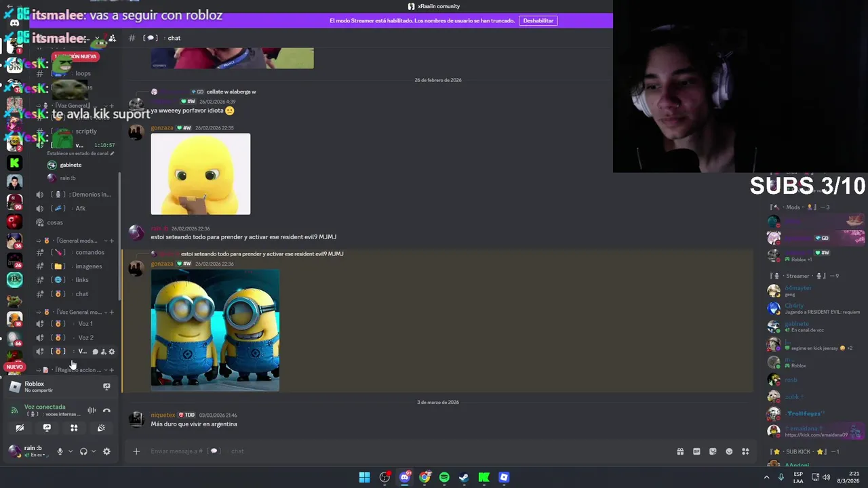Image resolution: width=868 pixels, height=488 pixels.
Task: Open kick.com/emaidana09 link in member list
Action: tap(816, 435)
